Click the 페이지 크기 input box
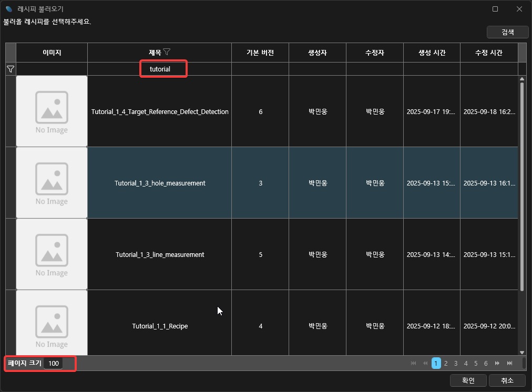Viewport: 532px width, 392px height. [53, 363]
